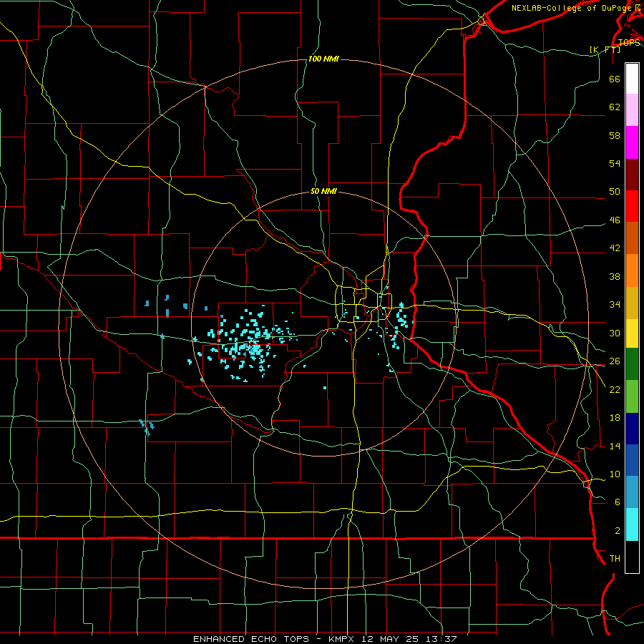Click the dark red legend swatch
Viewport: 644px width, 644px height.
(632, 174)
